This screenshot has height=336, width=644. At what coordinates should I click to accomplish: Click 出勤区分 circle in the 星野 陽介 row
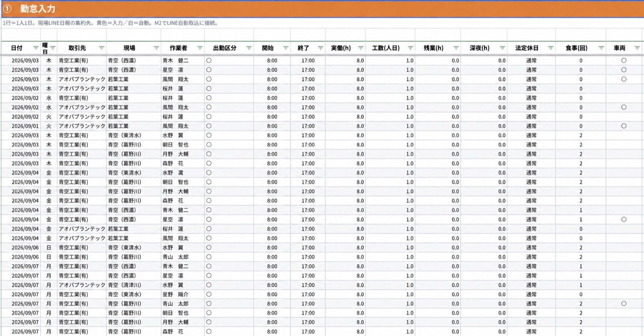(208, 295)
